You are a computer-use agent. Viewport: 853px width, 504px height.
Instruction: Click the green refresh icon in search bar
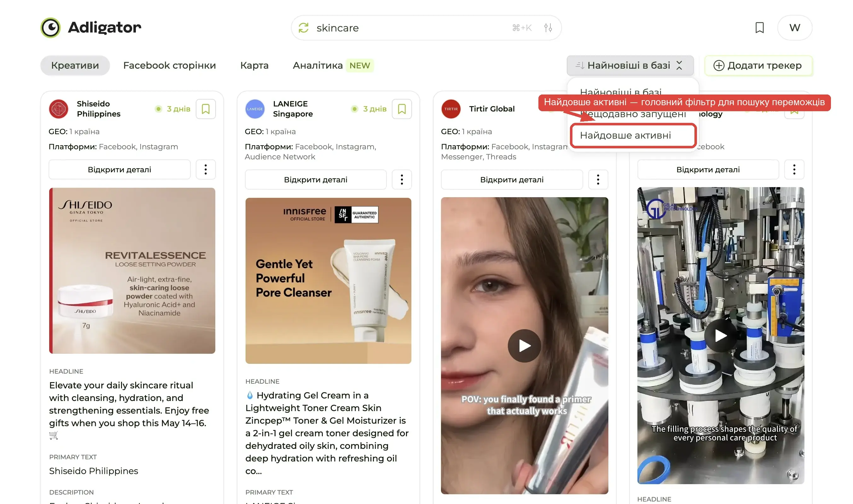(304, 28)
